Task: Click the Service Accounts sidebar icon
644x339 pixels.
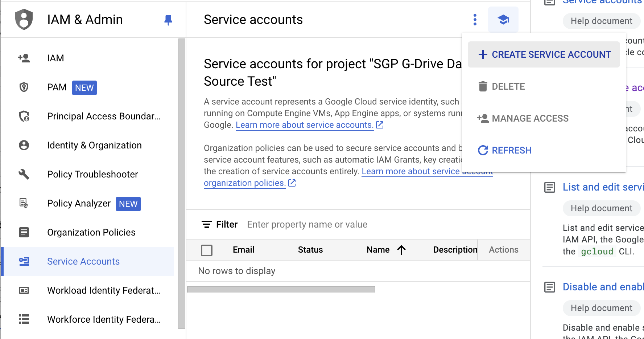Action: click(x=24, y=261)
